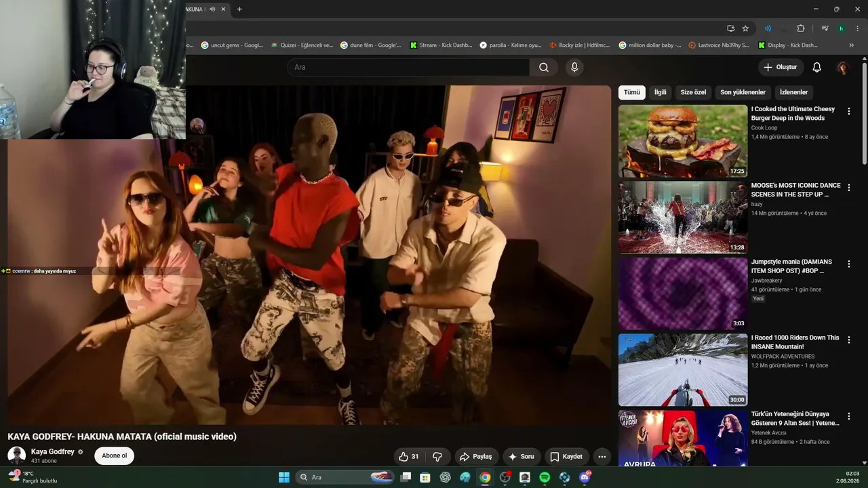Open the Display - Kick Dashboard bookmark
The height and width of the screenshot is (488, 868).
pyautogui.click(x=789, y=45)
